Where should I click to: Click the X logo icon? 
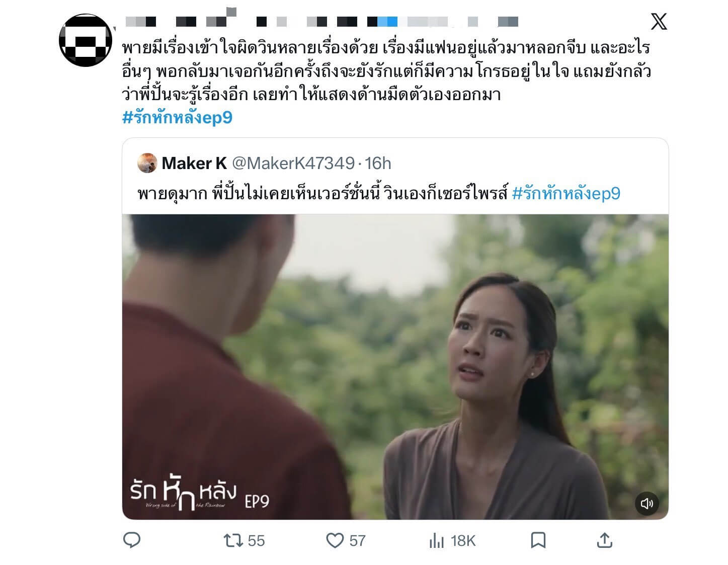pyautogui.click(x=659, y=22)
